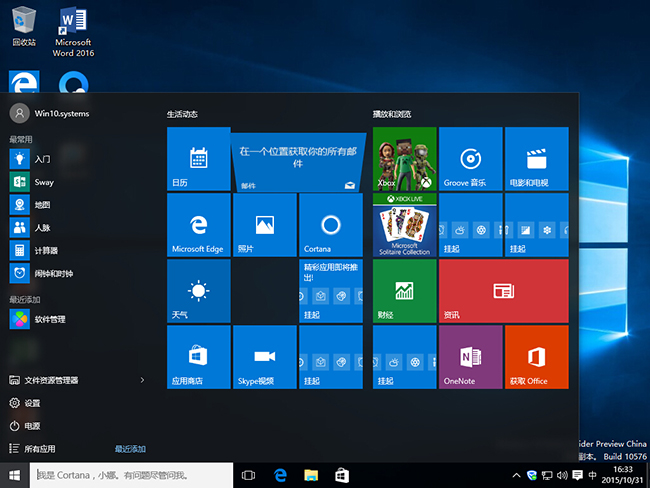
Task: Click the 播放和浏览 group heading
Action: (x=392, y=114)
